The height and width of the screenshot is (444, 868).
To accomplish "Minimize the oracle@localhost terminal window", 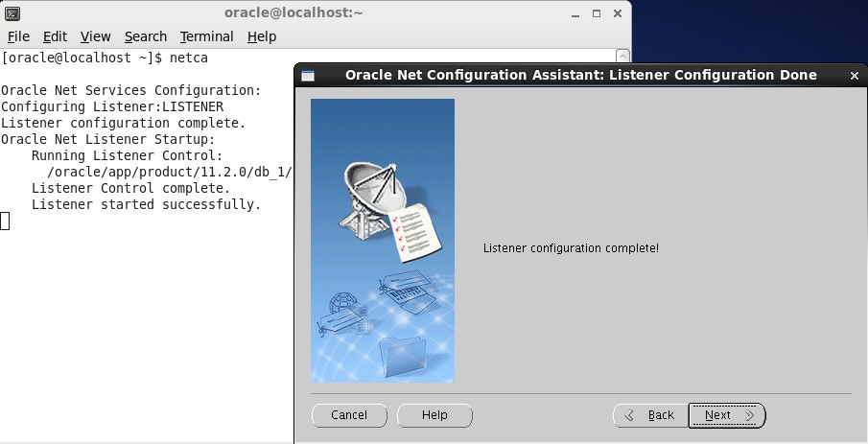I will 575,13.
